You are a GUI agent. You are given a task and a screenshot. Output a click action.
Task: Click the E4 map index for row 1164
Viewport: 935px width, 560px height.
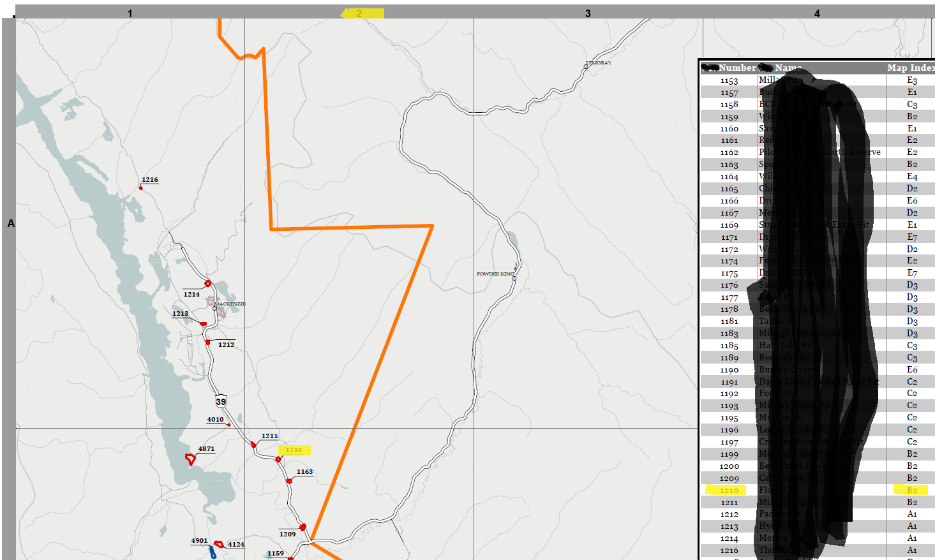pyautogui.click(x=912, y=177)
